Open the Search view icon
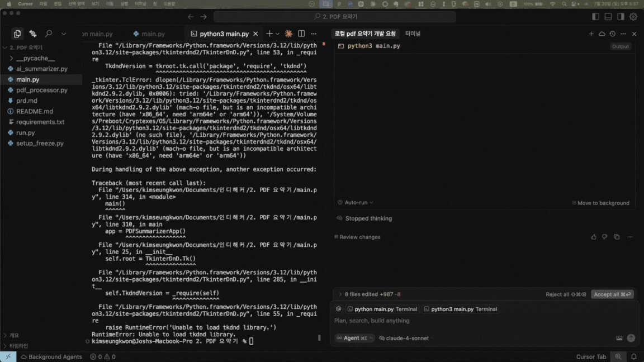This screenshot has height=362, width=644. 49,34
